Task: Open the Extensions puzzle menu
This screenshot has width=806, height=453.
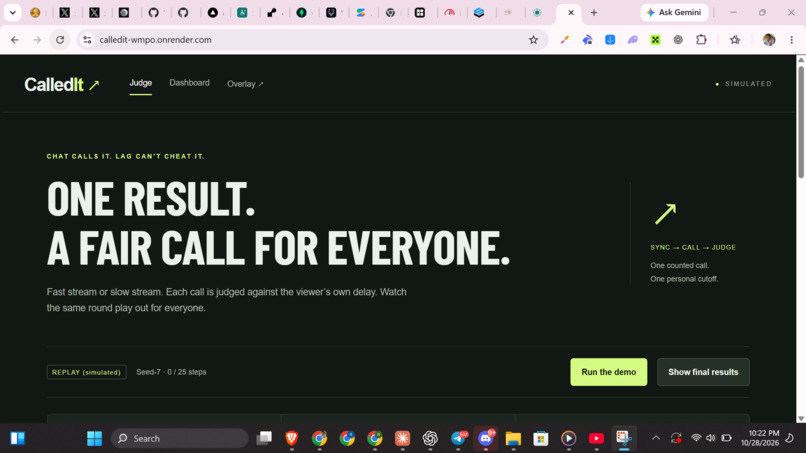Action: click(701, 40)
